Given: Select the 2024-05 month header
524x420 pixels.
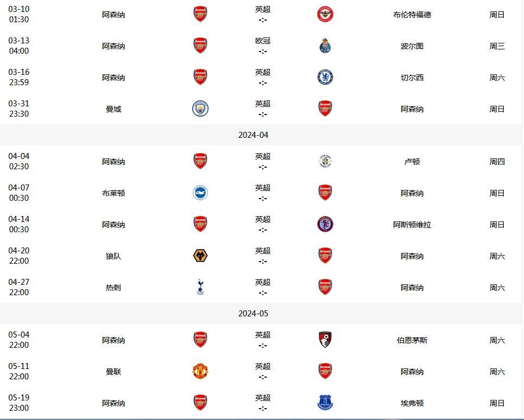Looking at the screenshot, I should (x=253, y=314).
